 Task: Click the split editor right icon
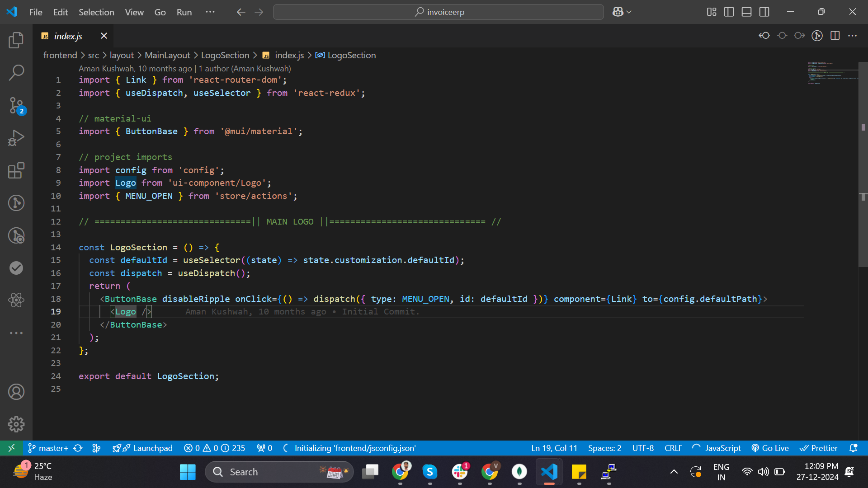click(835, 36)
